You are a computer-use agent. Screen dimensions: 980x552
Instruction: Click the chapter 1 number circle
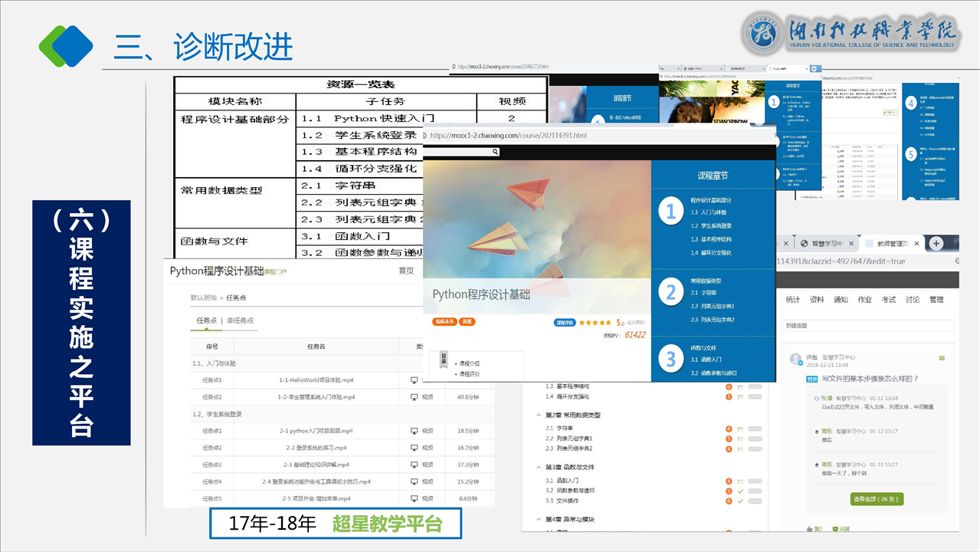[671, 211]
